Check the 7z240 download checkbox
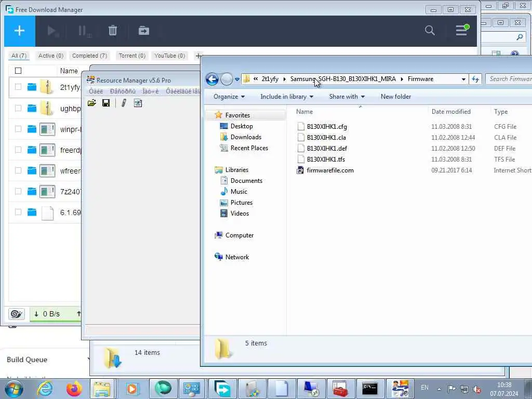The height and width of the screenshot is (399, 532). pyautogui.click(x=18, y=191)
